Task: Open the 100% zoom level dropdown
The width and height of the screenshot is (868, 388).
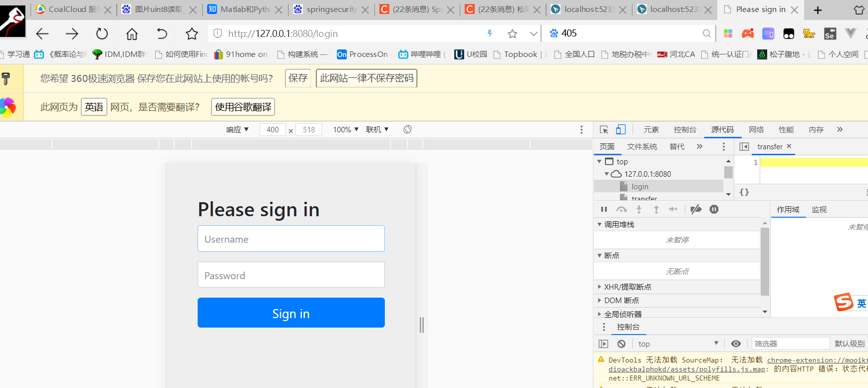Action: coord(346,129)
